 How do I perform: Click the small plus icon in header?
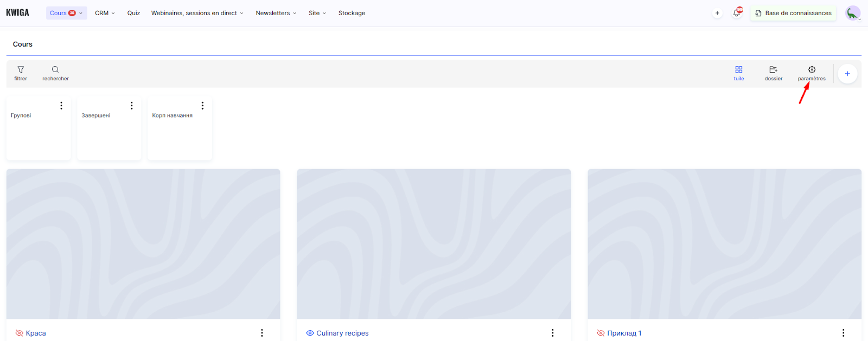pos(717,13)
